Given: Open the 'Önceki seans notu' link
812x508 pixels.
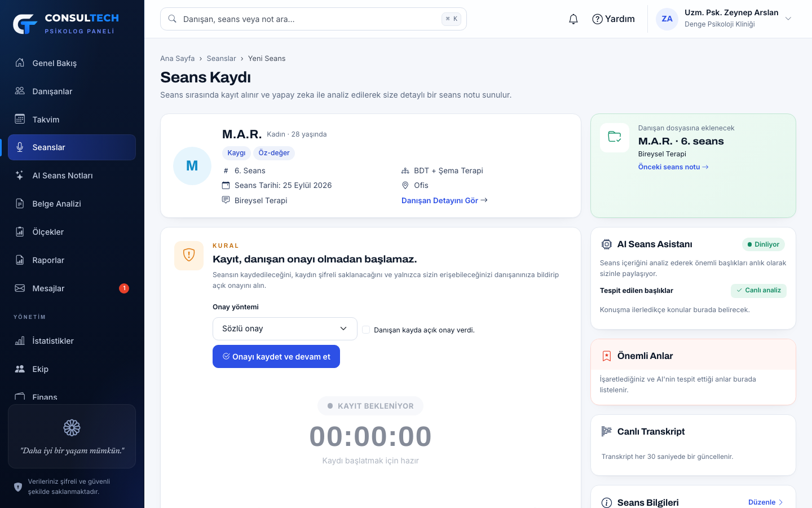Looking at the screenshot, I should [x=673, y=167].
